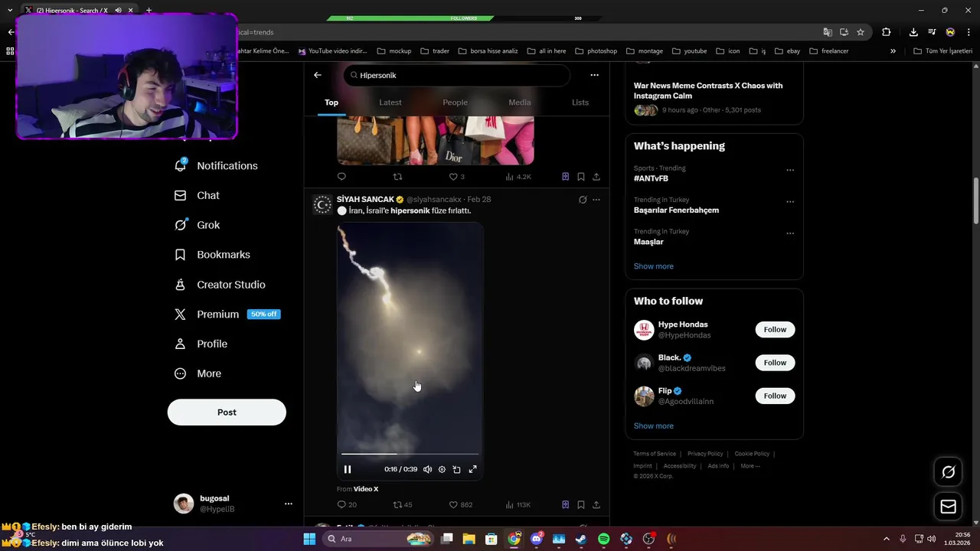Open options for Başarılar Fenerbahçem trend
980x551 pixels.
click(790, 202)
